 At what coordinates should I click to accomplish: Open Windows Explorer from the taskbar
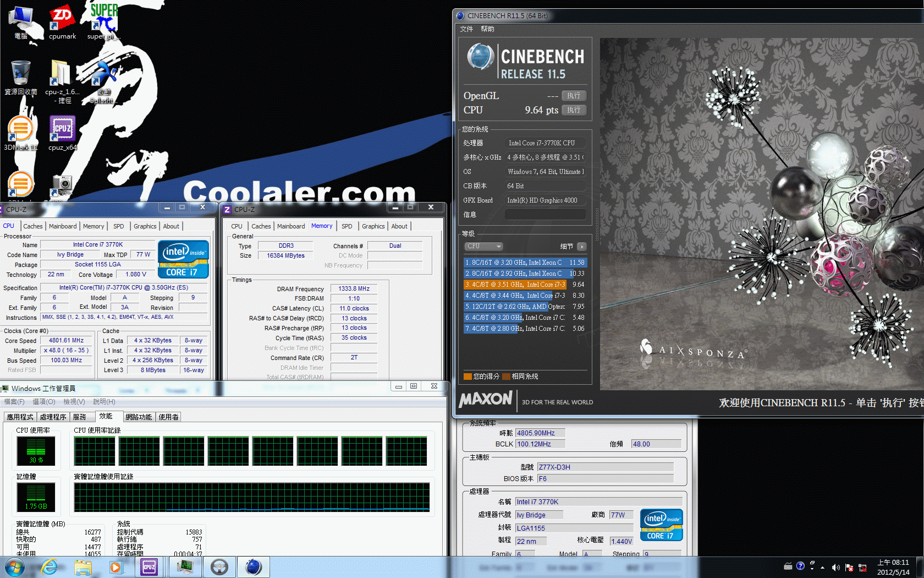coord(83,567)
